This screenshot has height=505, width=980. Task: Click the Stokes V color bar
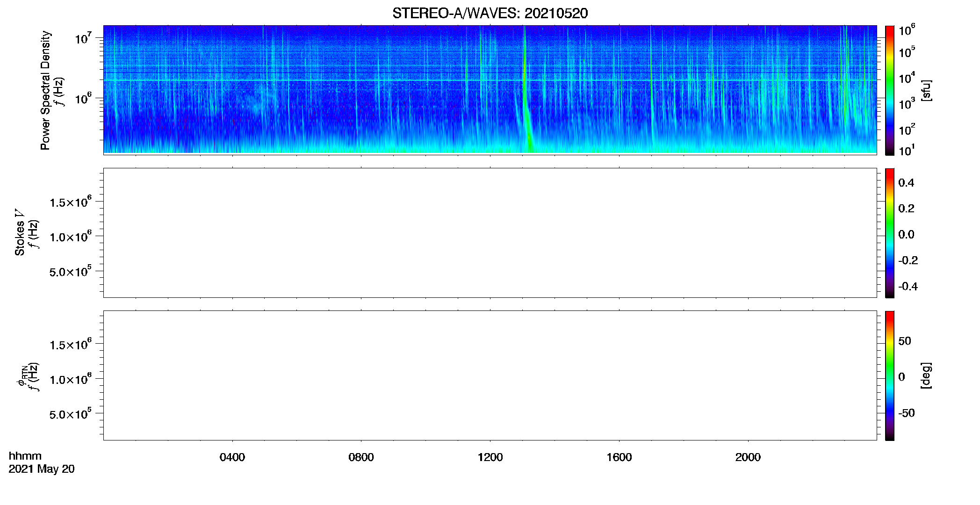pos(890,233)
